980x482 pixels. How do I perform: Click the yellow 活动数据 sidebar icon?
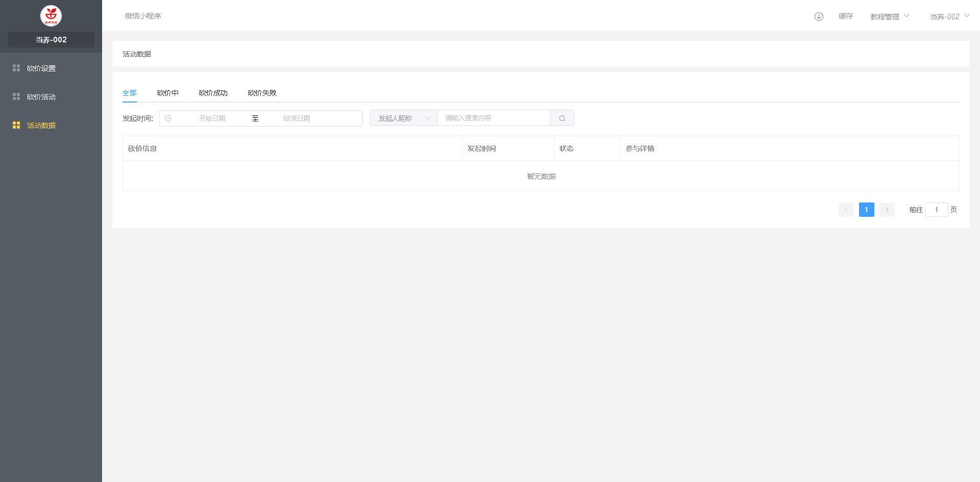tap(16, 125)
